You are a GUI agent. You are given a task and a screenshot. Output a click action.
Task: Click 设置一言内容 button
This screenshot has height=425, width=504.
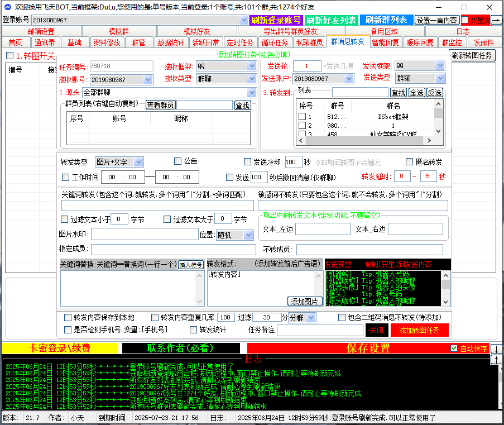(437, 20)
